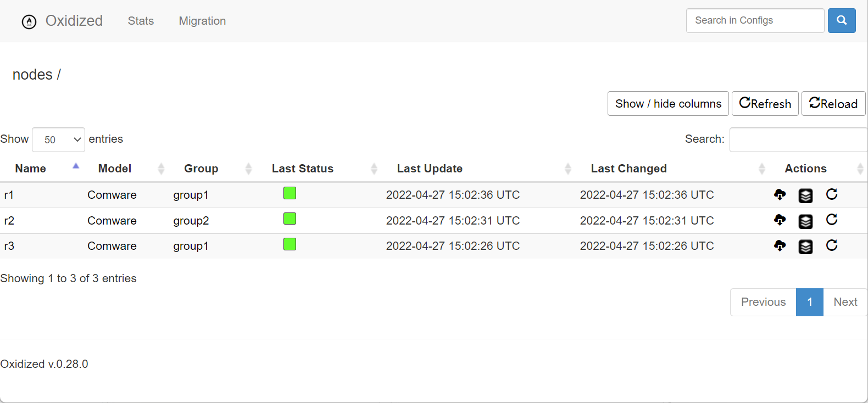Sort table by Group column

pos(201,169)
